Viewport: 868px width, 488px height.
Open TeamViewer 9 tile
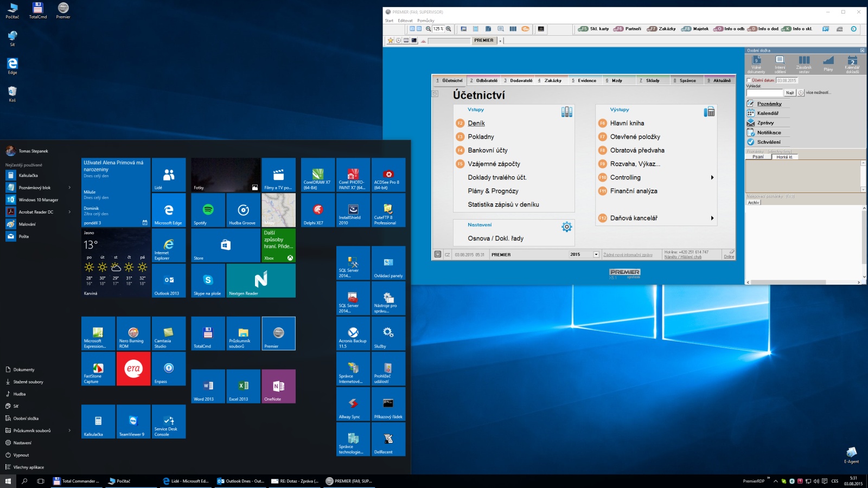tap(133, 421)
